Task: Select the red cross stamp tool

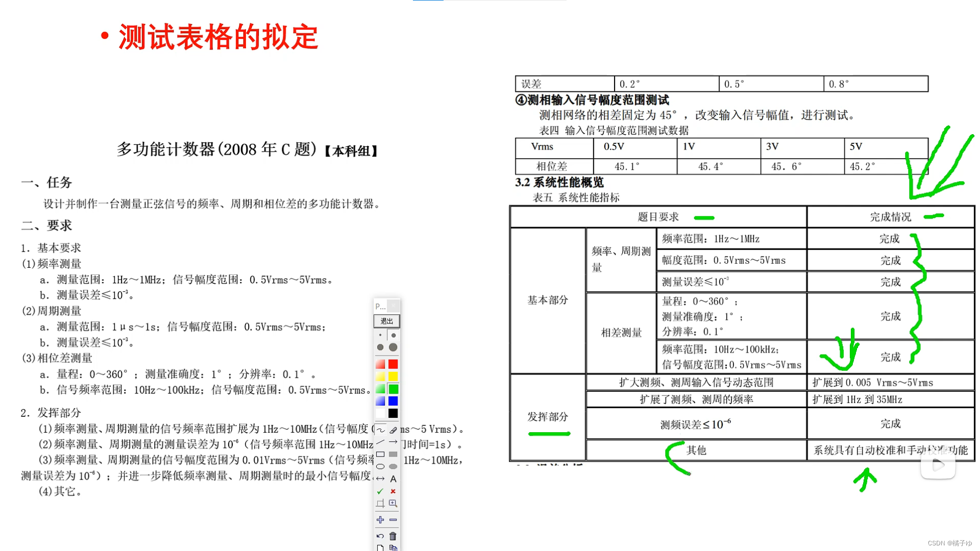Action: click(393, 491)
